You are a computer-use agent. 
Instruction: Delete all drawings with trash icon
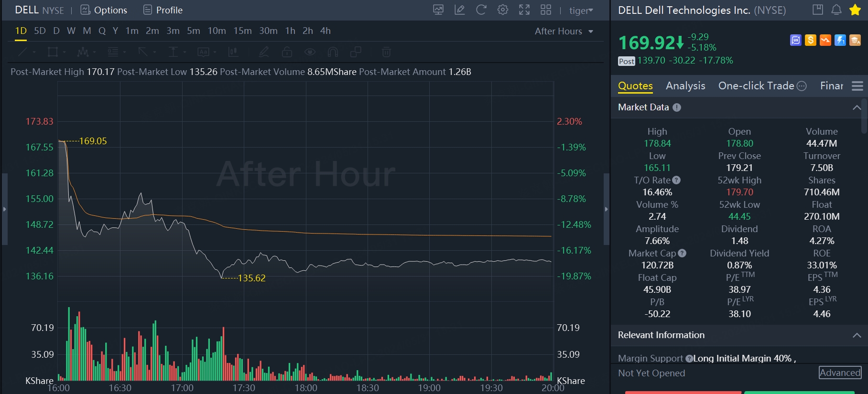tap(386, 52)
